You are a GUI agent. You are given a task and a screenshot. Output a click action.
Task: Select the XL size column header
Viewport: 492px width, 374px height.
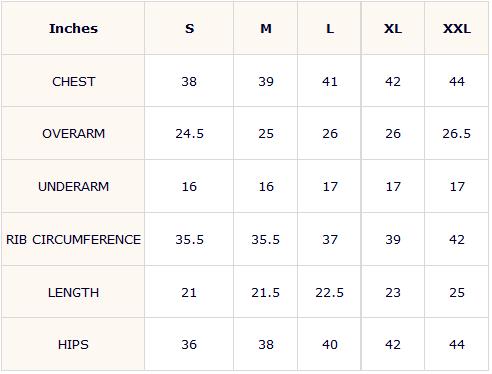point(393,28)
